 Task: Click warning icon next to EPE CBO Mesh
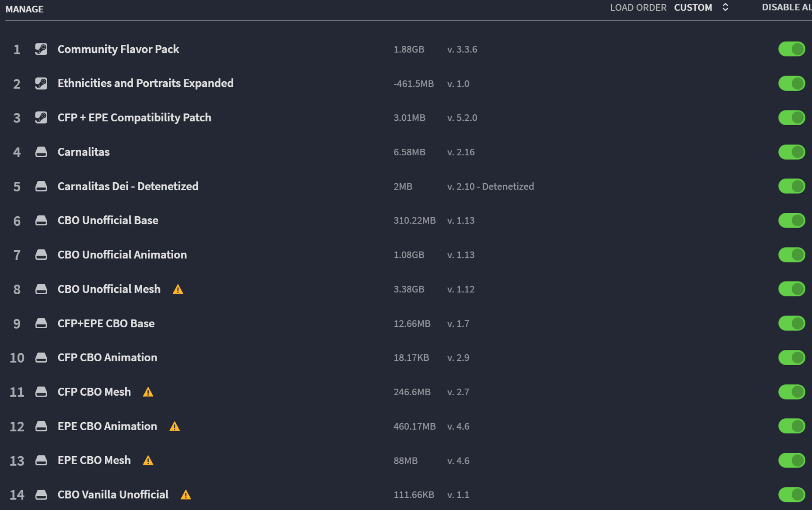click(x=148, y=460)
